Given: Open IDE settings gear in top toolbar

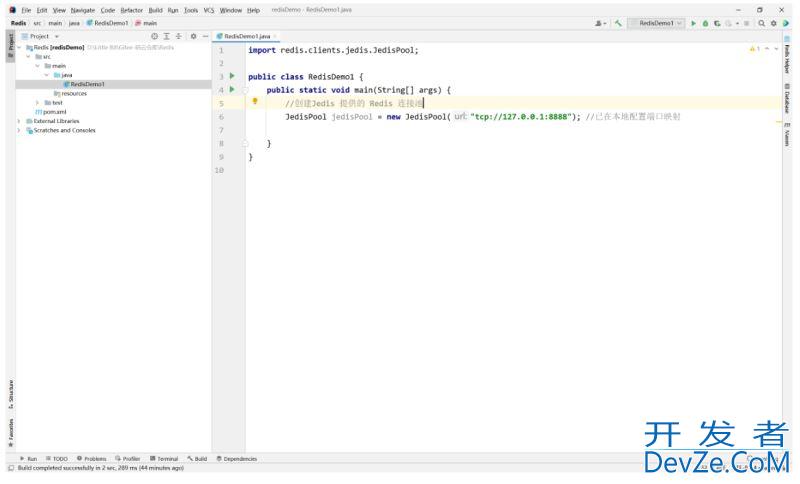Looking at the screenshot, I should [773, 23].
